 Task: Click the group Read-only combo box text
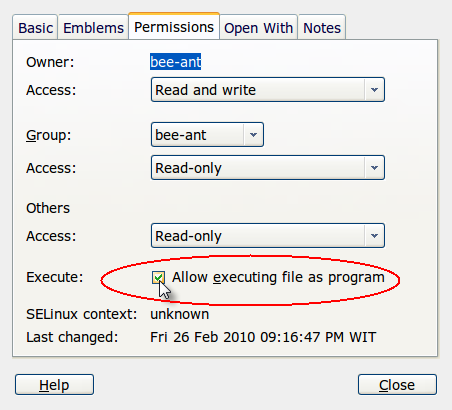tap(188, 168)
